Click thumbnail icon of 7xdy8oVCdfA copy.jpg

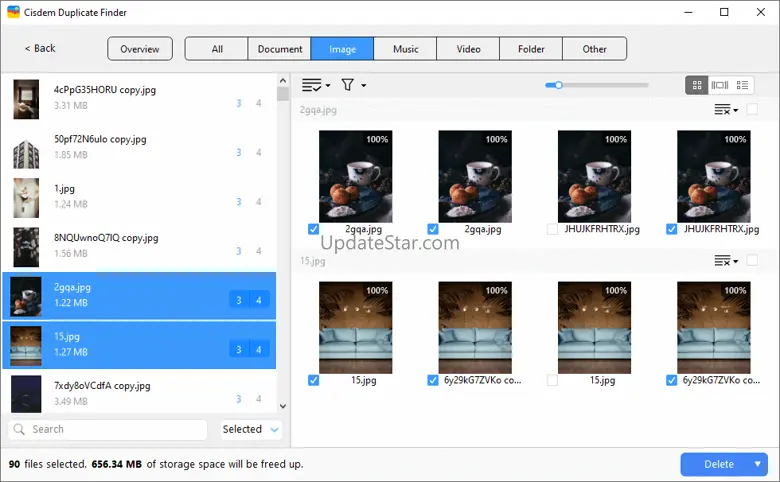[x=26, y=394]
